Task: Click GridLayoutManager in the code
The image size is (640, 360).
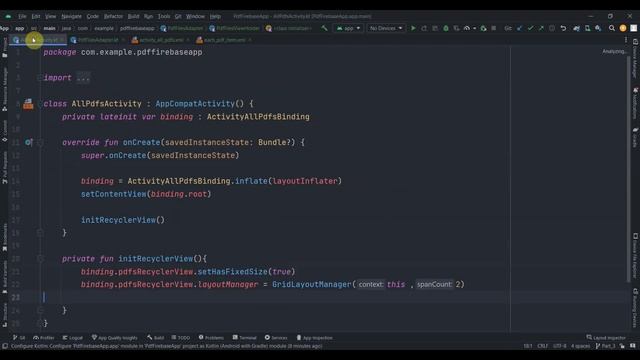Action: point(311,284)
